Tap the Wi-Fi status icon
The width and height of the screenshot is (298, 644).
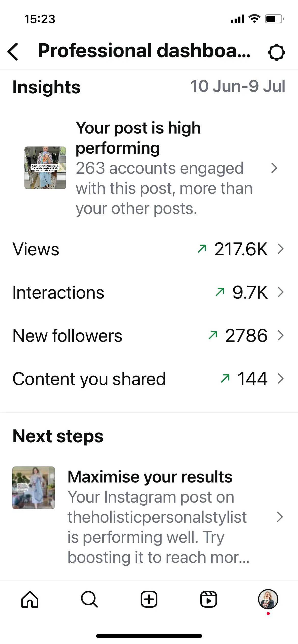click(x=254, y=19)
